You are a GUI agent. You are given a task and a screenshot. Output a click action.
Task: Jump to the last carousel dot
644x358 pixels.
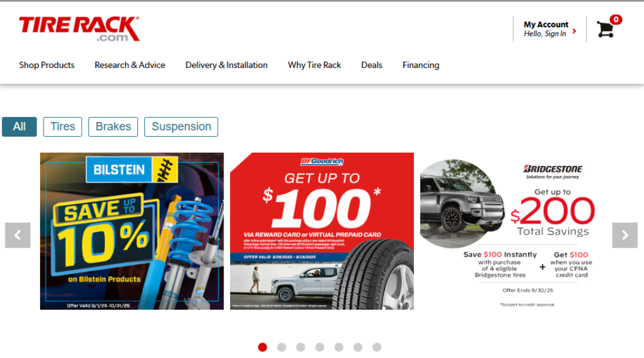(377, 347)
